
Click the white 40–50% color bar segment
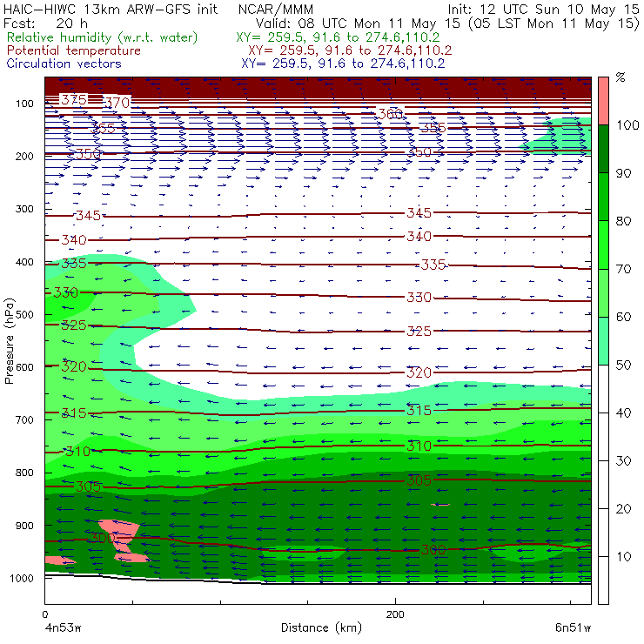(x=603, y=388)
